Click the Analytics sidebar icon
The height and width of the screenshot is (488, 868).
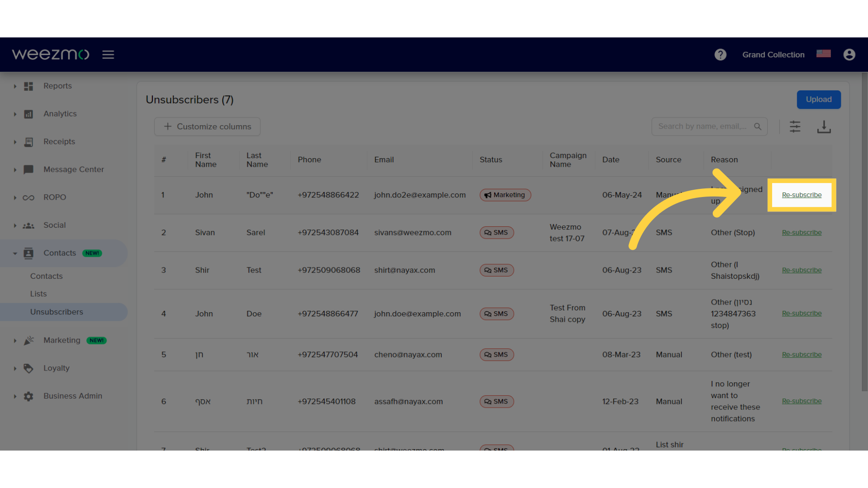click(x=28, y=114)
